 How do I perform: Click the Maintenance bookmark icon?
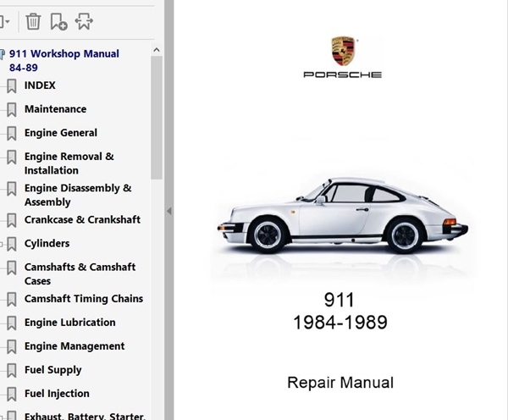(x=12, y=109)
